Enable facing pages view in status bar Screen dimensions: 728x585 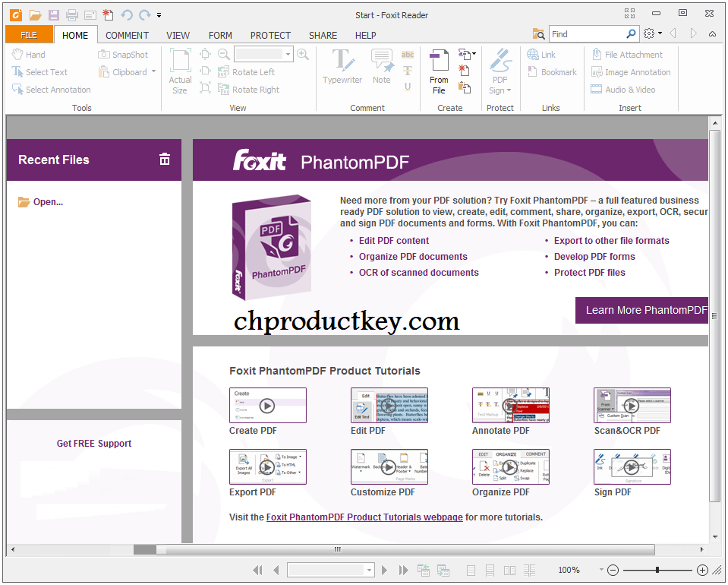tap(510, 570)
